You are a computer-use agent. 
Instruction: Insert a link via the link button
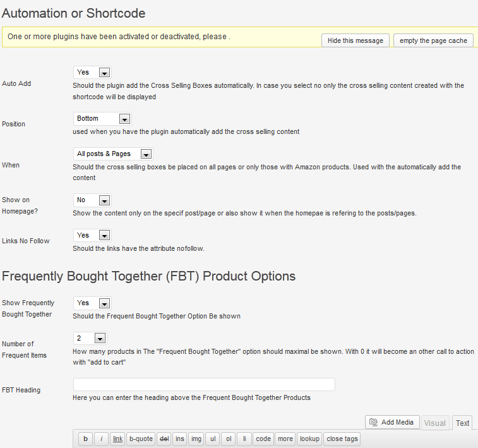pyautogui.click(x=117, y=439)
